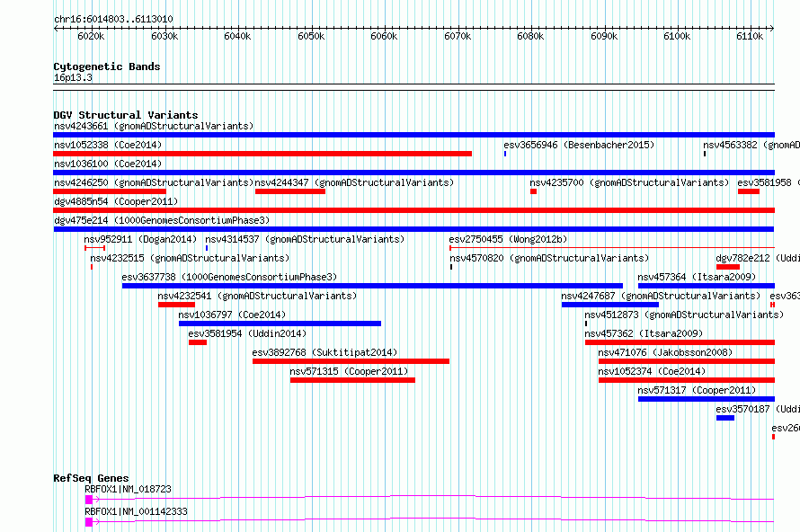Open nsv1036100 Coe2014 variant label

click(x=108, y=164)
